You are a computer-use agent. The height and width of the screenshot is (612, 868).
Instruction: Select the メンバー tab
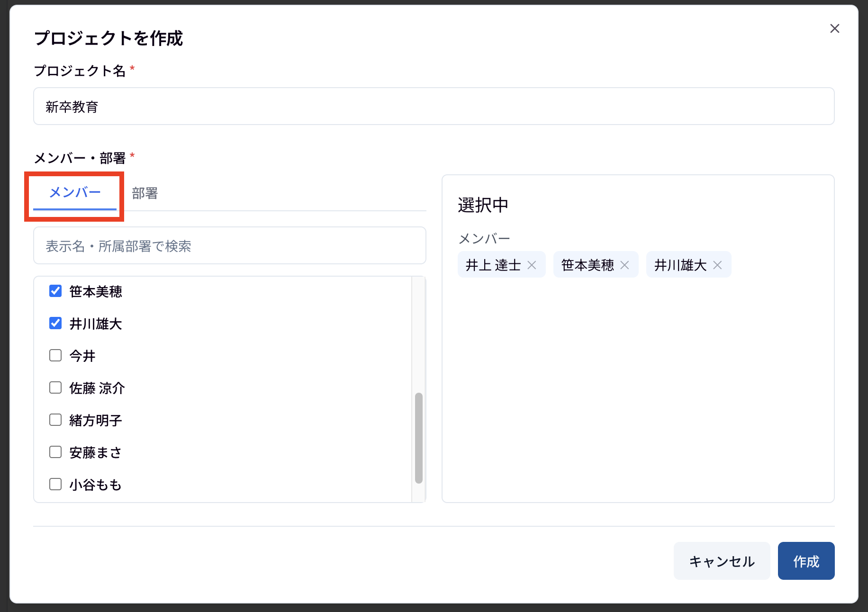pos(74,193)
